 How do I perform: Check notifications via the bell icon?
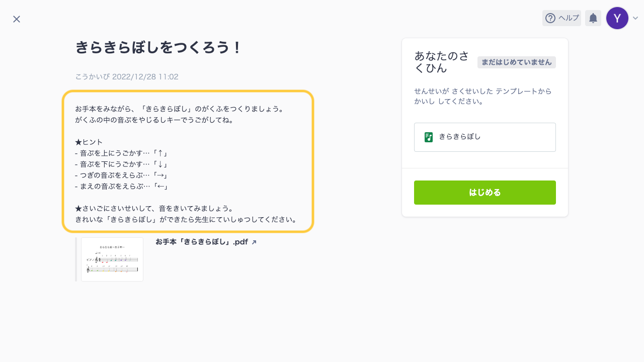click(x=593, y=18)
